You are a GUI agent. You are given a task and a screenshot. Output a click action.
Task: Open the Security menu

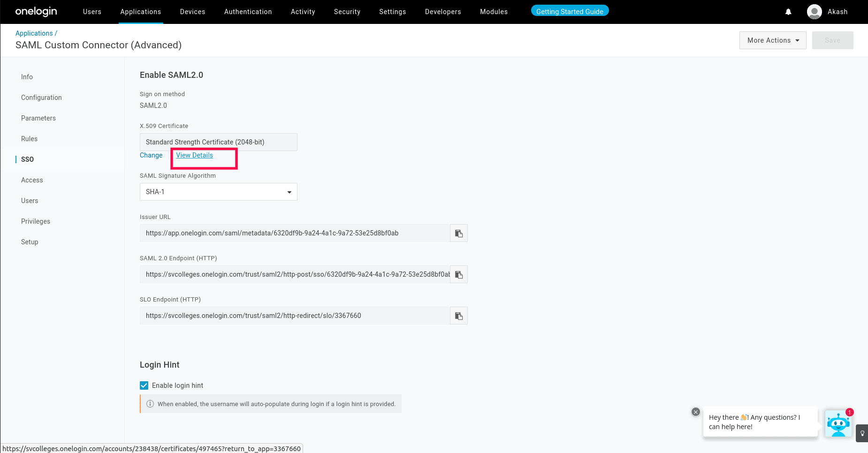point(347,12)
